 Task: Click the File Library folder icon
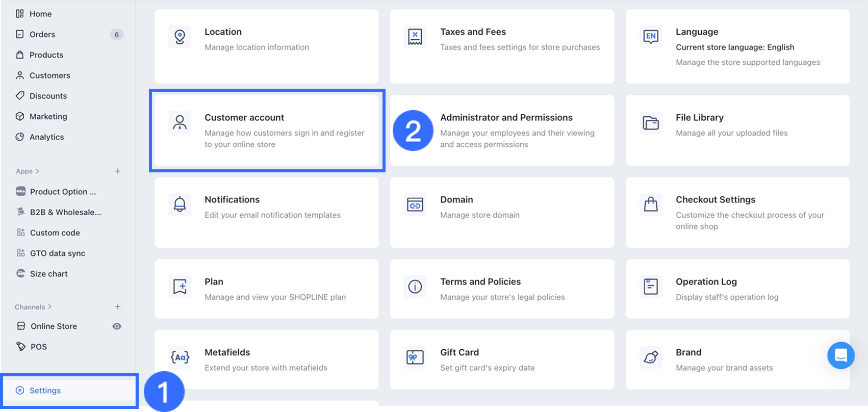(651, 122)
